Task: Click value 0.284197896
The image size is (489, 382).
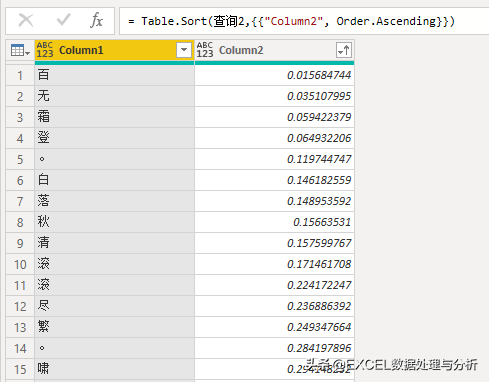Action: click(x=319, y=348)
